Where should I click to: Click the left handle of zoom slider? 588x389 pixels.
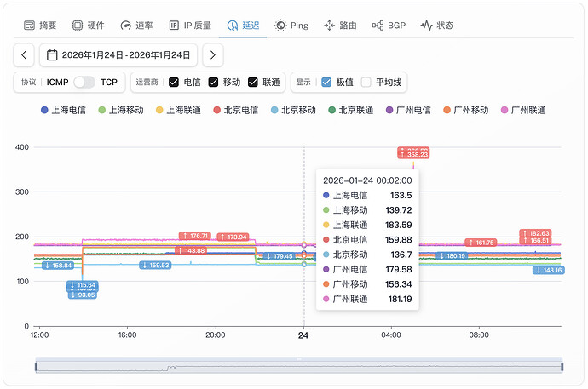(37, 367)
